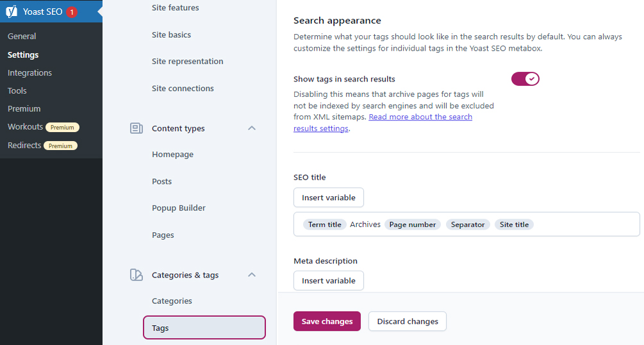Open Workouts in Yoast menu
The image size is (644, 345).
tap(25, 127)
